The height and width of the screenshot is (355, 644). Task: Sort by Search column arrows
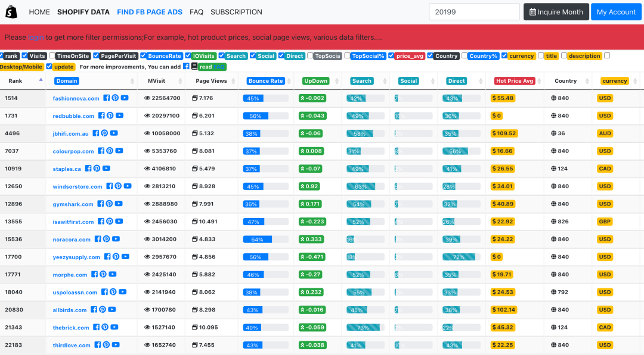click(385, 81)
